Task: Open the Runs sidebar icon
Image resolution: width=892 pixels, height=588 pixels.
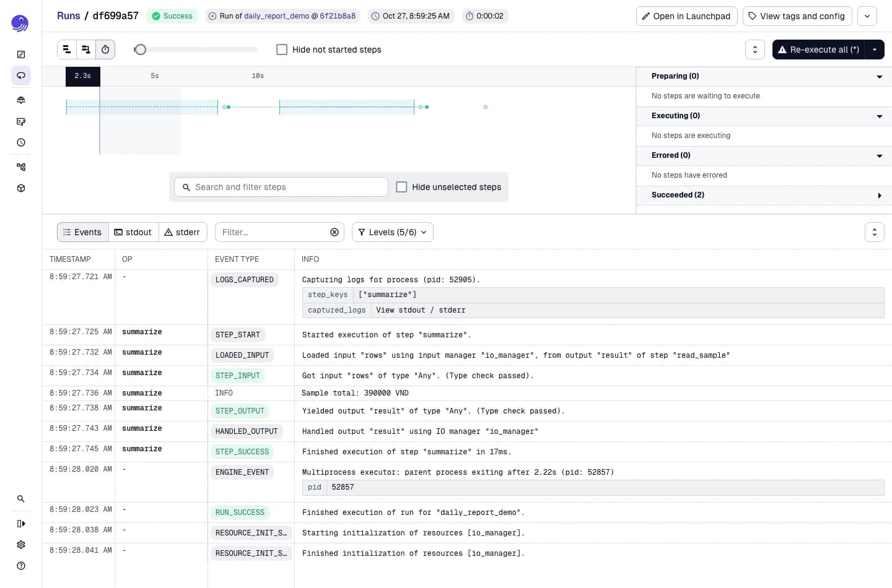Action: (21, 76)
